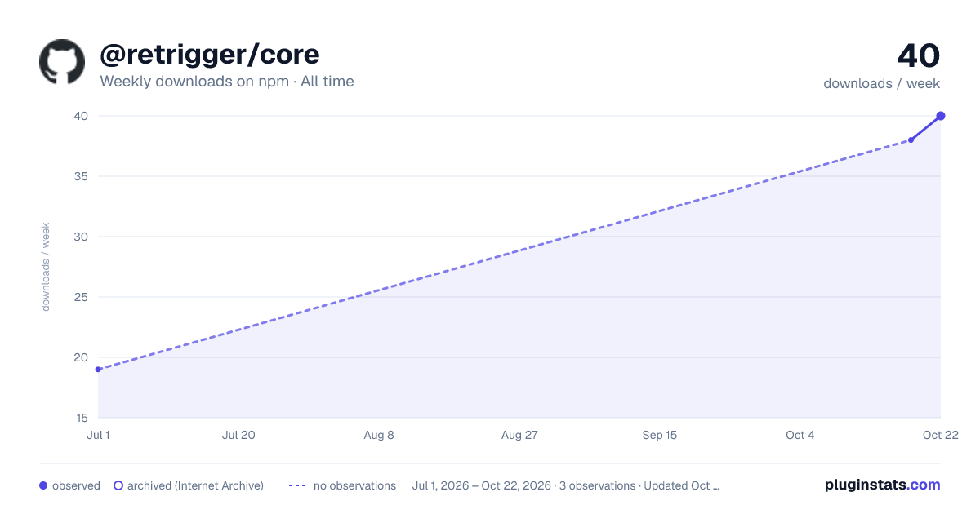Select the Oct 22 final data point
The width and height of the screenshot is (980, 514).
tap(941, 116)
